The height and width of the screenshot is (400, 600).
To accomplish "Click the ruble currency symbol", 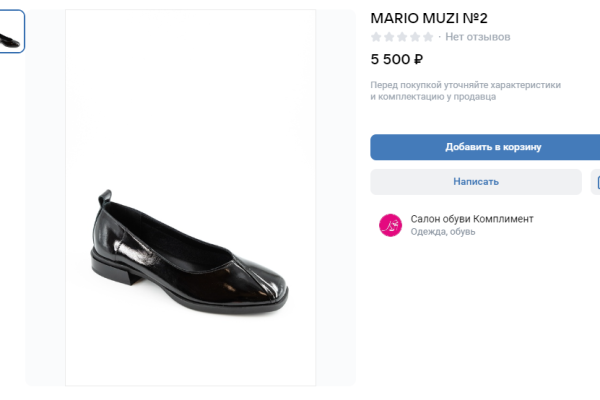I will (418, 59).
